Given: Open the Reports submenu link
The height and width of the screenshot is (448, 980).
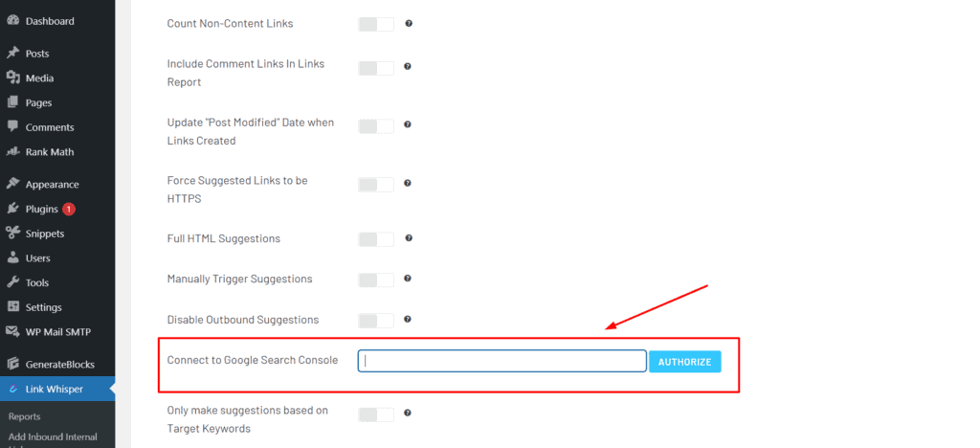Looking at the screenshot, I should click(x=24, y=416).
